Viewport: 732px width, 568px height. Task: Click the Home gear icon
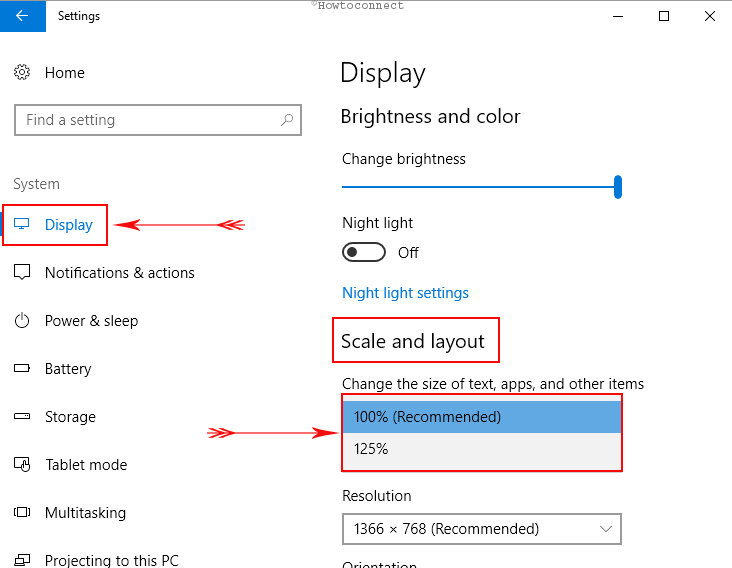coord(22,73)
